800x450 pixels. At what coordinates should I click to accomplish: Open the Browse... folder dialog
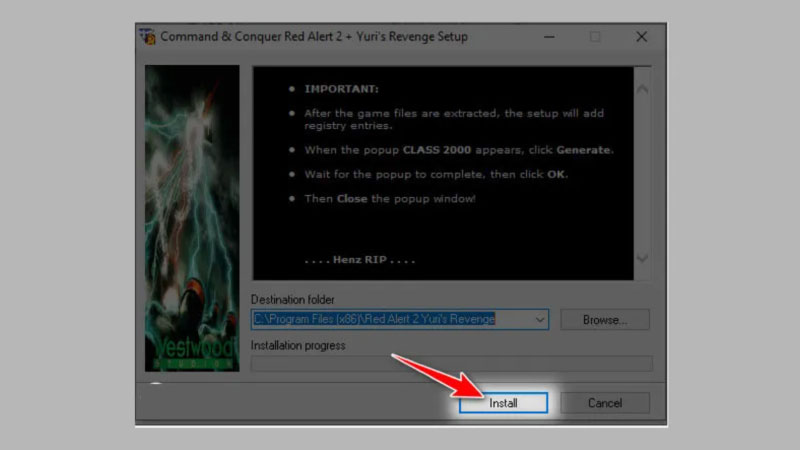[605, 319]
